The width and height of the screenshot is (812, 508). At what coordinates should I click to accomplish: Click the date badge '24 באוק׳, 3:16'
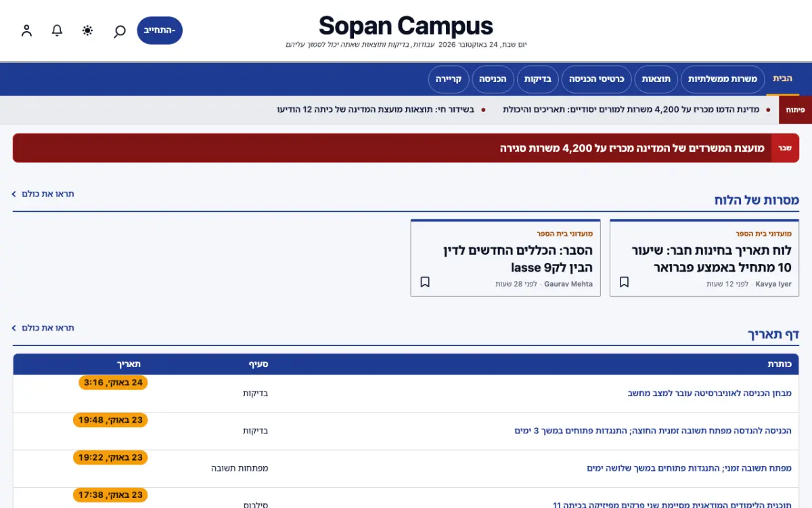(114, 383)
